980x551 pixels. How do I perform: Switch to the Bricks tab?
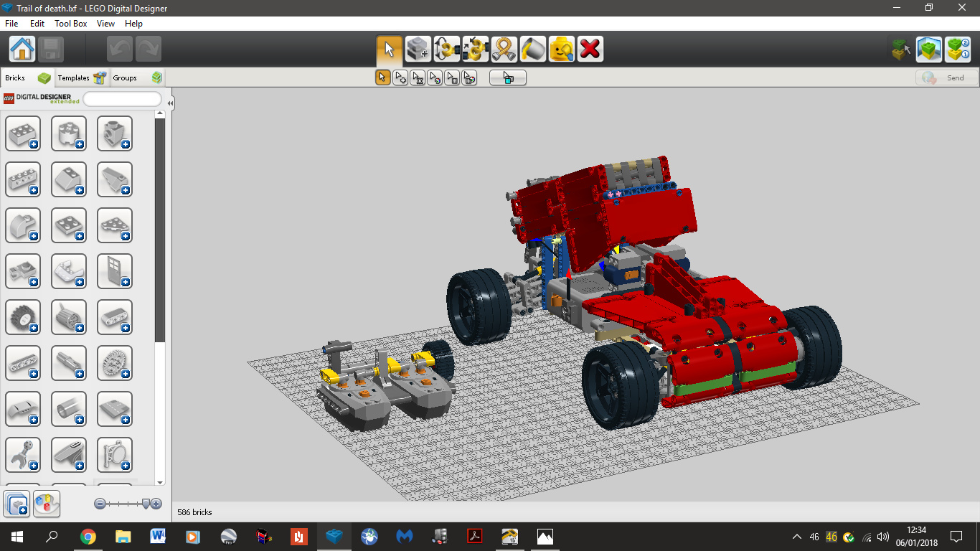(27, 77)
